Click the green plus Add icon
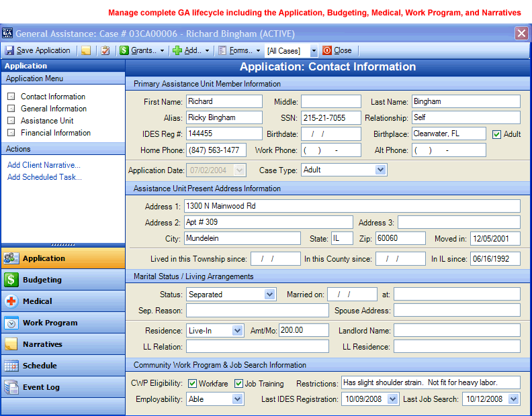Image resolution: width=532 pixels, height=416 pixels. point(177,50)
